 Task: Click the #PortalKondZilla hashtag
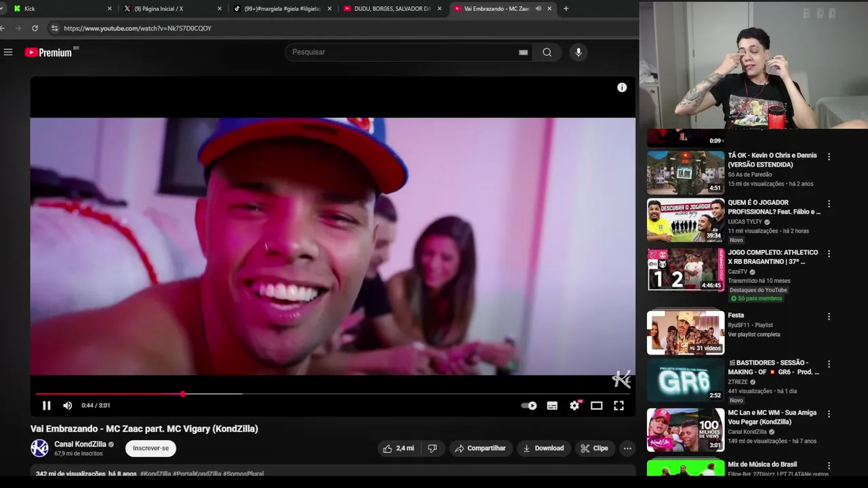197,474
